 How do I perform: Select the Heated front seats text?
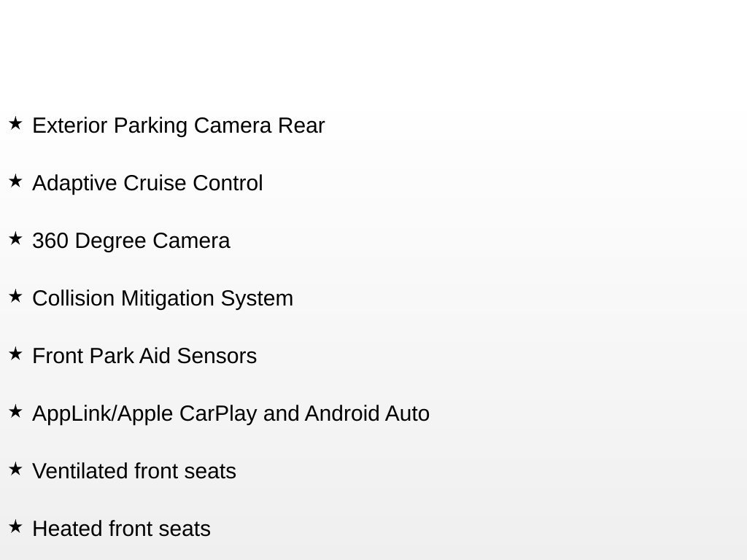click(122, 529)
